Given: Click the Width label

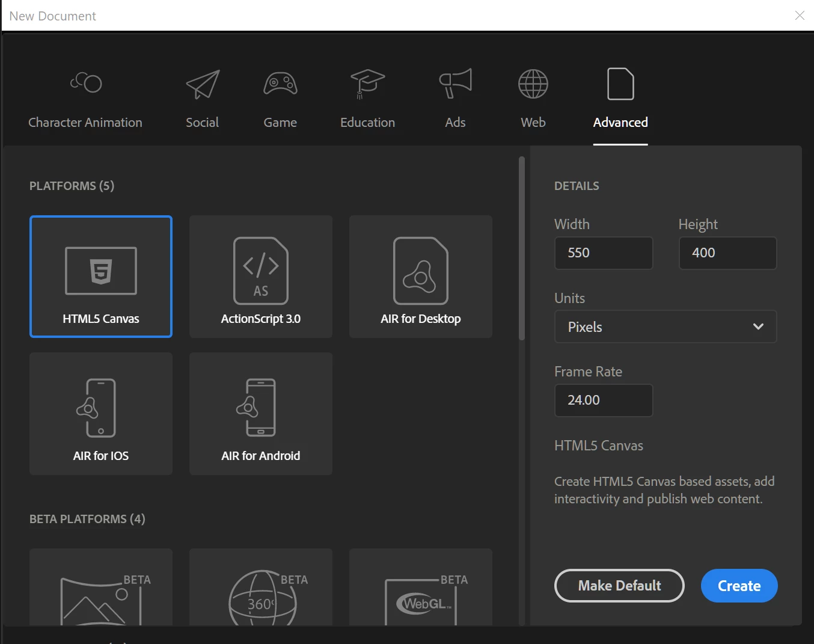Looking at the screenshot, I should coord(572,224).
